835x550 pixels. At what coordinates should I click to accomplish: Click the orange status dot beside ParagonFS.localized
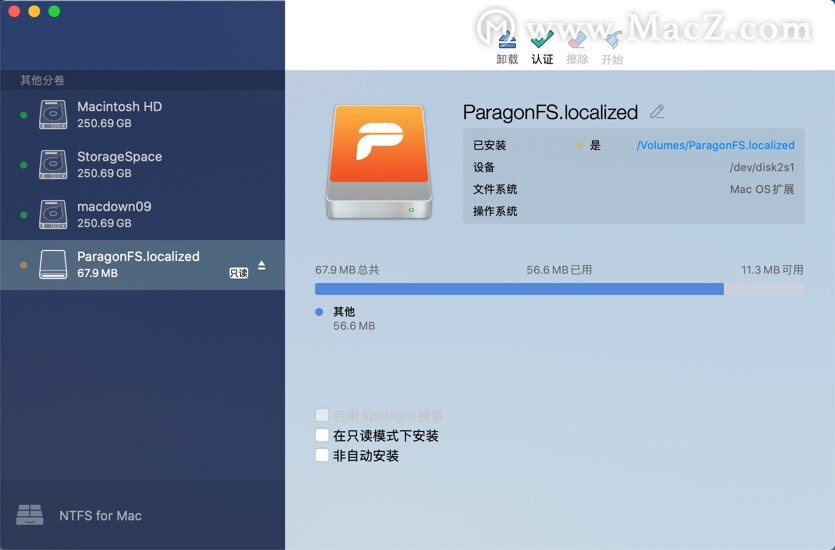pos(23,265)
